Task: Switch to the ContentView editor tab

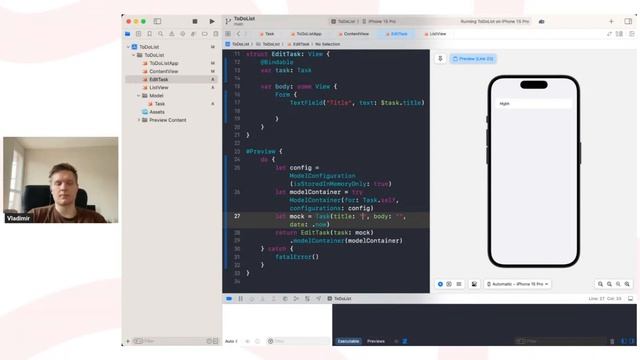Action: click(x=354, y=34)
